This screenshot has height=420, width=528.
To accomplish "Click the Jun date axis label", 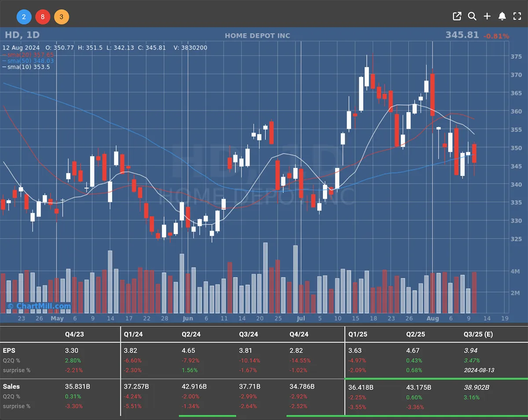I will [x=188, y=318].
